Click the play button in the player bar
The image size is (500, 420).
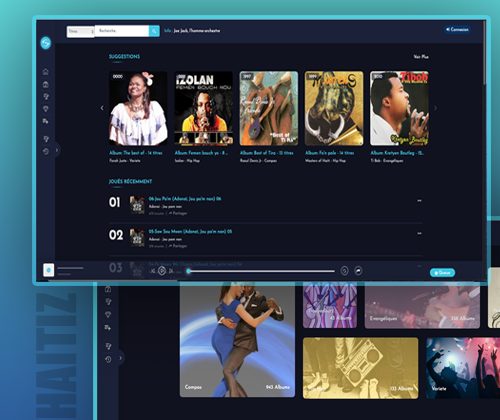(x=162, y=271)
